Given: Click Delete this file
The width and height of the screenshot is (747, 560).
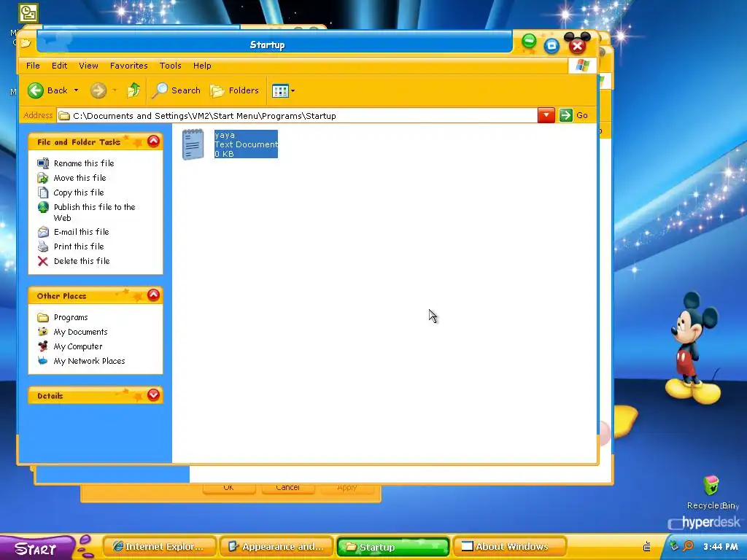Looking at the screenshot, I should pyautogui.click(x=82, y=262).
